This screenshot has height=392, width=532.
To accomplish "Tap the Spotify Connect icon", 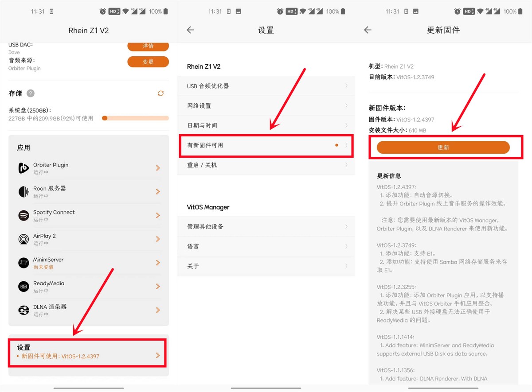I will tap(23, 216).
